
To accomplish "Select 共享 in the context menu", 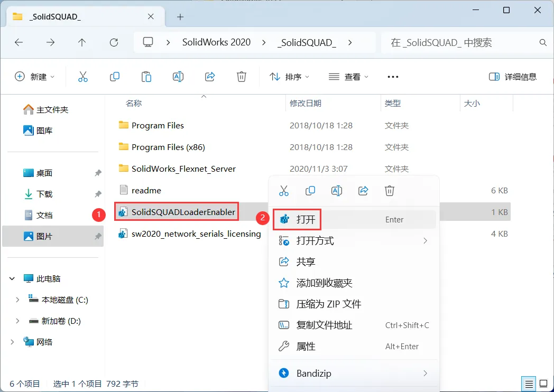I will (354, 262).
